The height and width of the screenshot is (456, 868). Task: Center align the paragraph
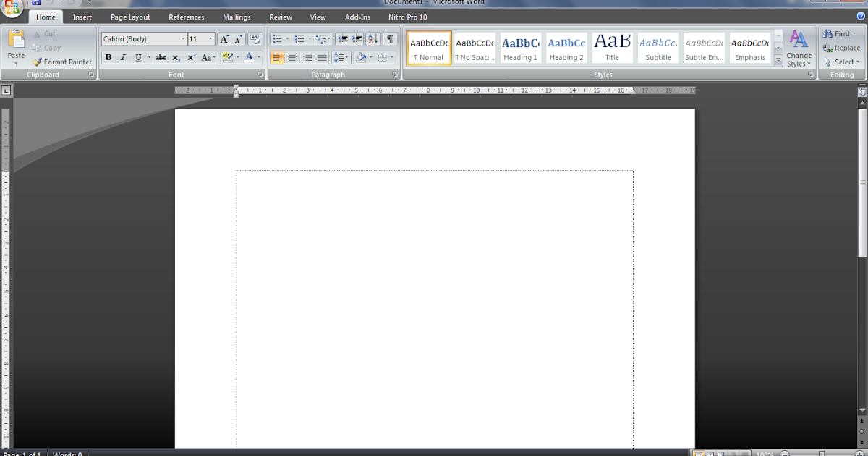pyautogui.click(x=292, y=56)
